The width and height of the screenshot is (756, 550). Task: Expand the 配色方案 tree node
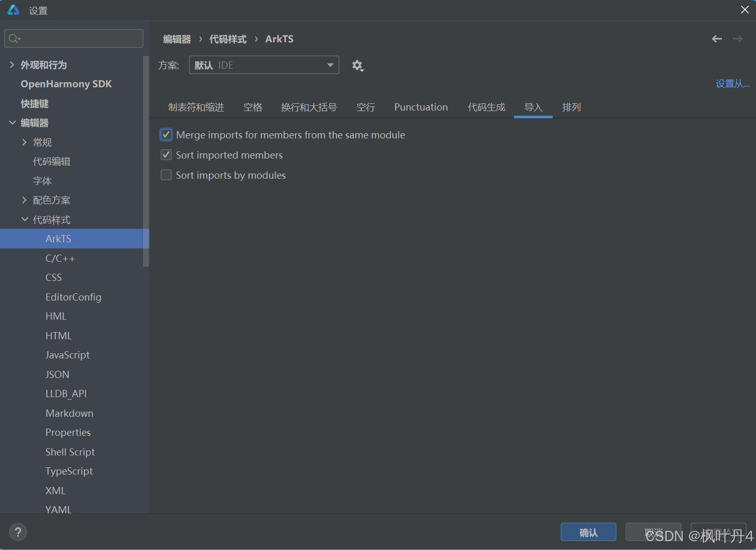[x=24, y=200]
